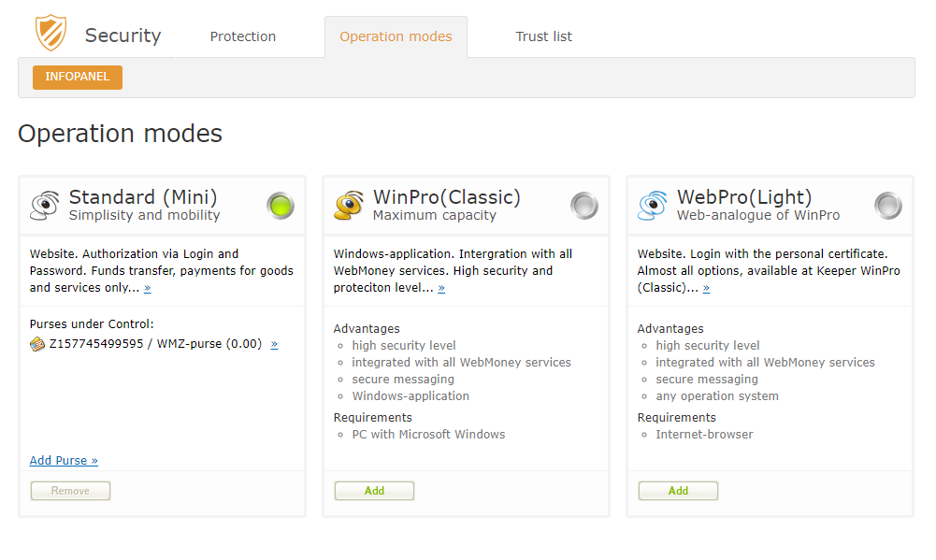
Task: Click the WinPro(Classic) title text
Action: click(447, 197)
